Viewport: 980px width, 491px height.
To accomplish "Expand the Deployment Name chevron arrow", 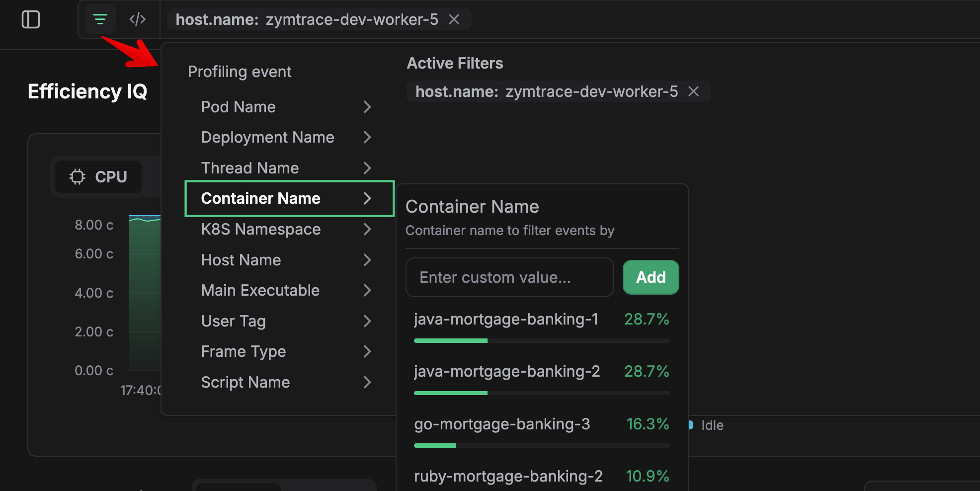I will pos(367,137).
